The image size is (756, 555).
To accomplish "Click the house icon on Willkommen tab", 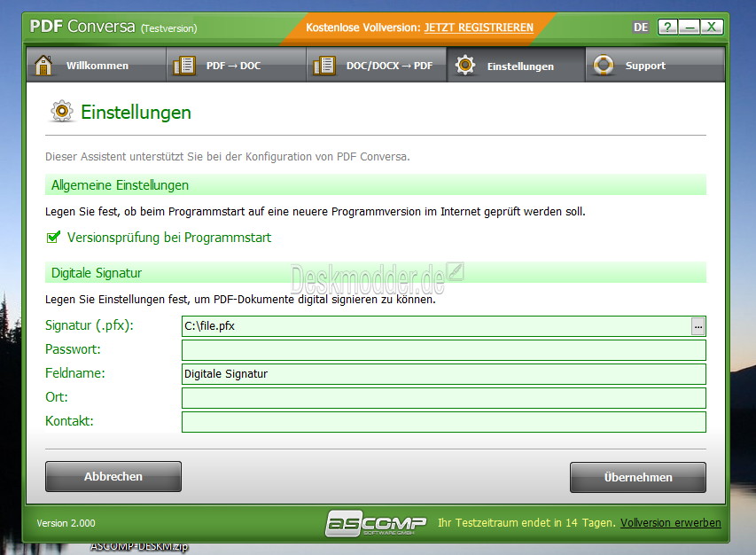I will point(43,65).
